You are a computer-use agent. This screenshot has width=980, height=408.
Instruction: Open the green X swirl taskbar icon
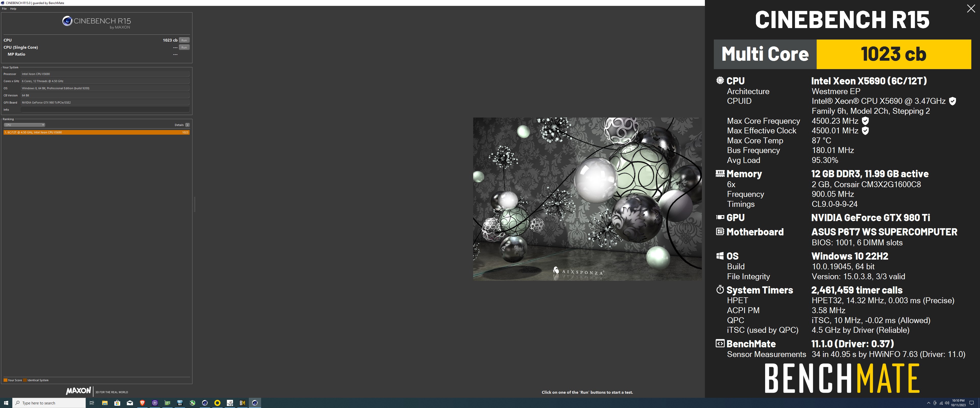tap(192, 403)
